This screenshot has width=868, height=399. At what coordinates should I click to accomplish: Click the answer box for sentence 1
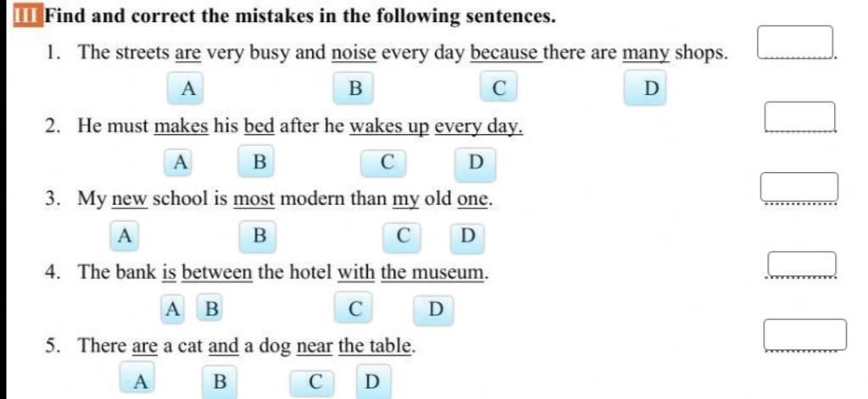tap(798, 42)
